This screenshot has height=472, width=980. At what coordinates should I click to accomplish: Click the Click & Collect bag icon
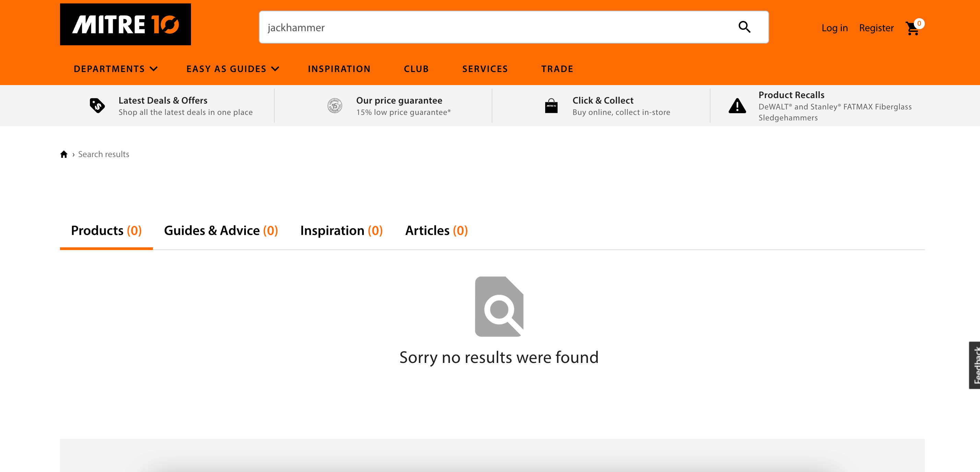pos(551,106)
